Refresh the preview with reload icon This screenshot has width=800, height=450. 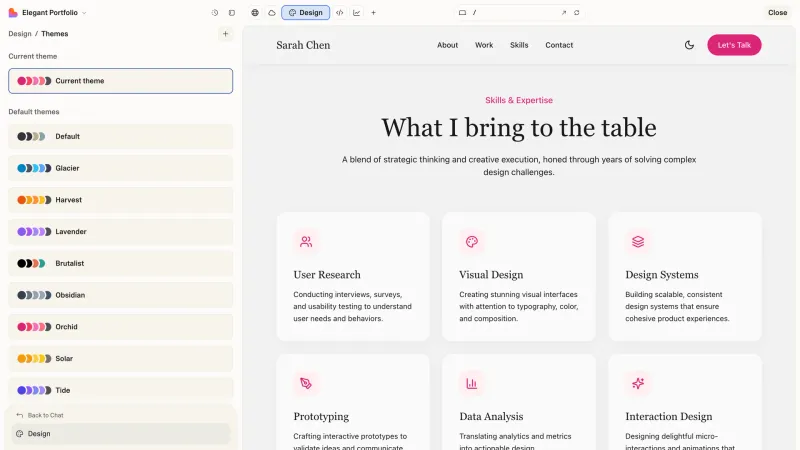pos(577,13)
